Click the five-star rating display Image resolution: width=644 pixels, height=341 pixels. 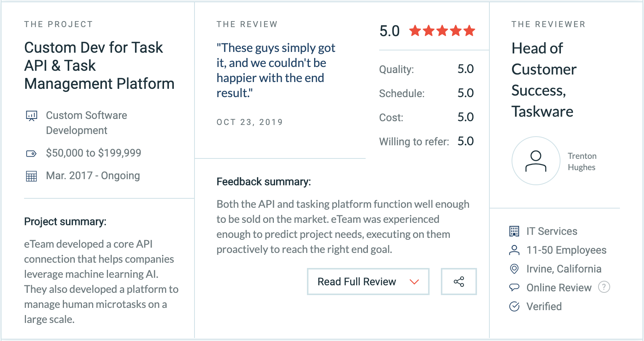click(x=442, y=31)
